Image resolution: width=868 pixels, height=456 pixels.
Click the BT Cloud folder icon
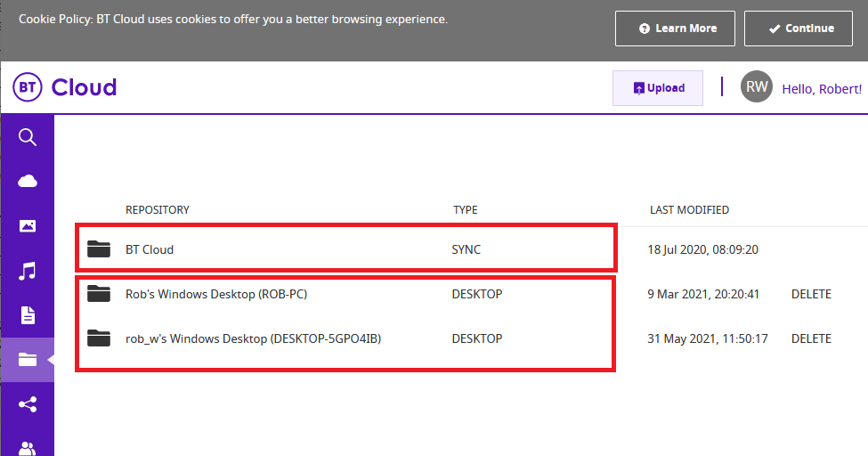pyautogui.click(x=99, y=249)
